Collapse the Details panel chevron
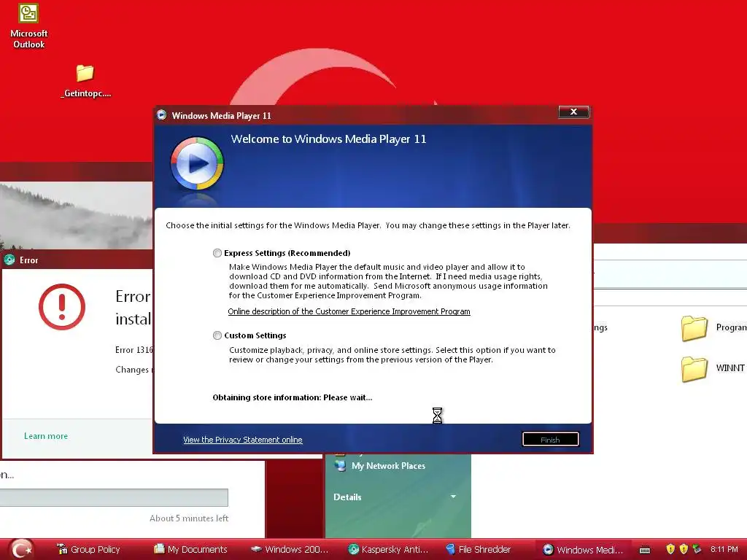747x560 pixels. (x=453, y=497)
